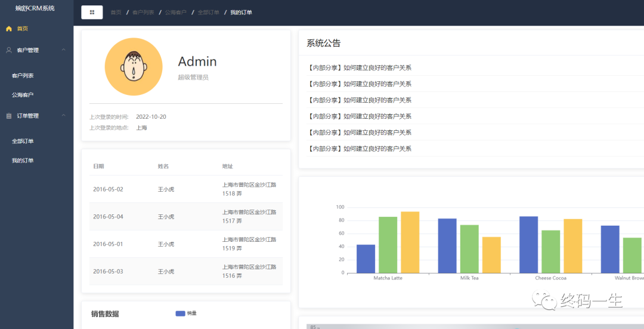This screenshot has width=644, height=329.
Task: Click 我的订单 breadcrumb item
Action: click(x=241, y=13)
